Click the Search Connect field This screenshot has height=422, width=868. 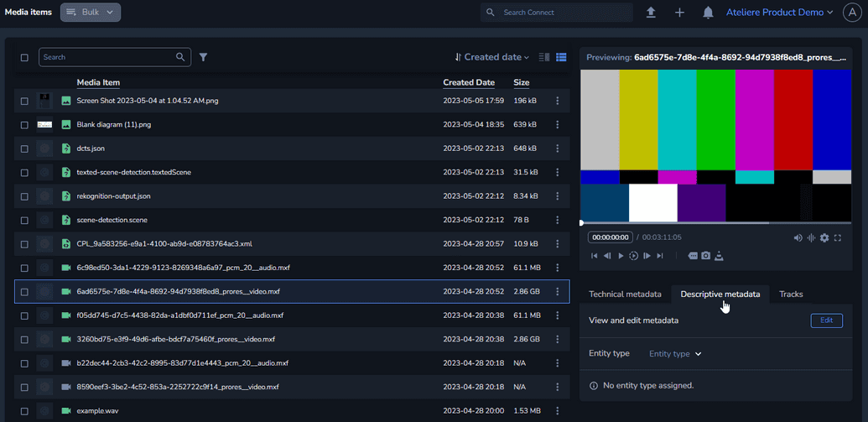(x=556, y=13)
